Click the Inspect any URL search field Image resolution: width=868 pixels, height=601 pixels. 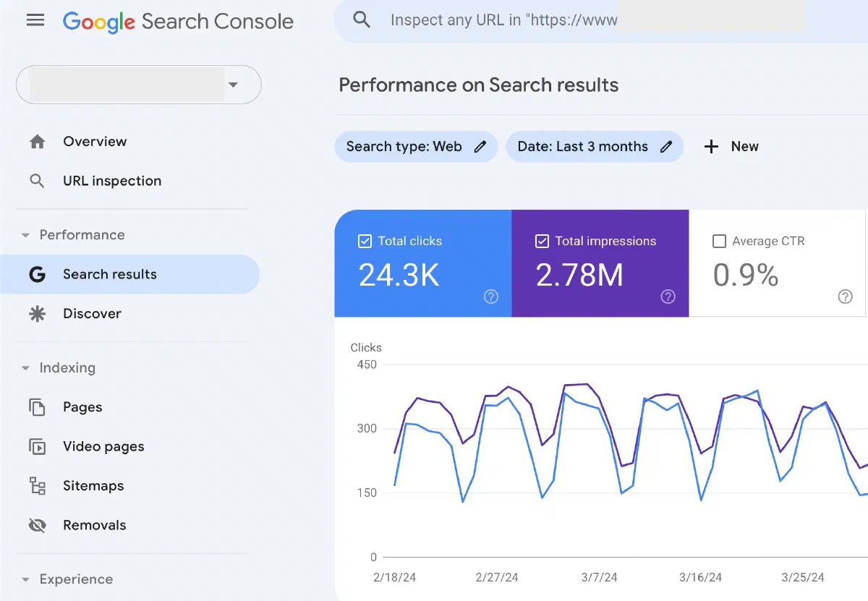click(x=600, y=20)
